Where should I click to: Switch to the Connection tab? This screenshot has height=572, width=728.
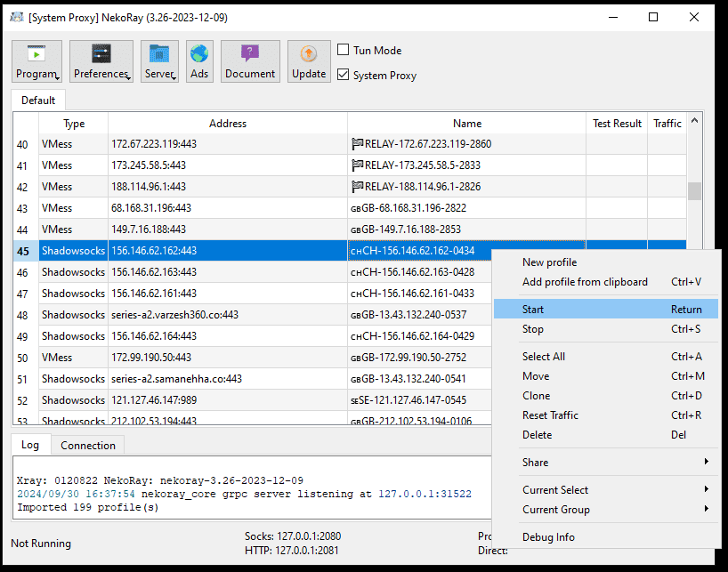click(x=88, y=446)
